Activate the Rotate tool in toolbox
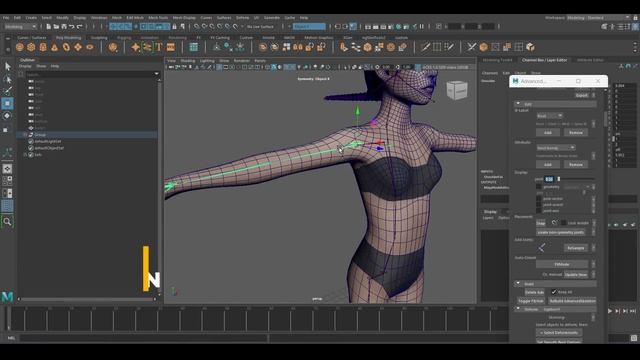Screen dimensions: 640x360 7,116
